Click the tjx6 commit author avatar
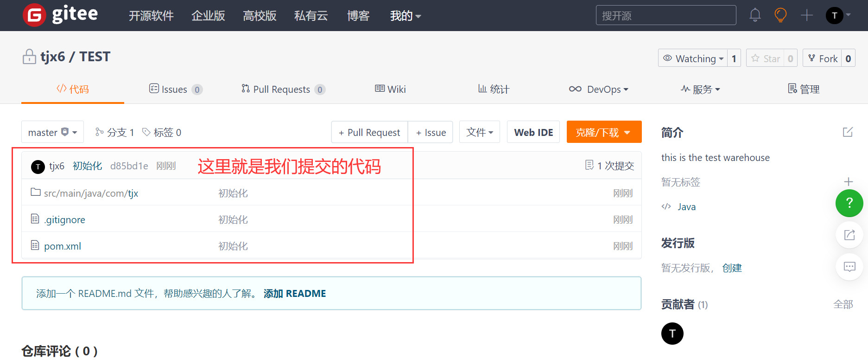The width and height of the screenshot is (868, 360). pos(38,166)
